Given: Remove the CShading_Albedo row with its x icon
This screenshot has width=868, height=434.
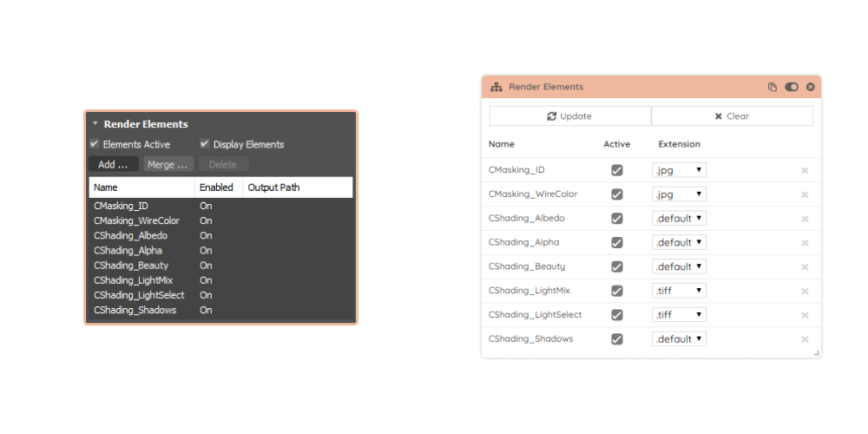Looking at the screenshot, I should (805, 219).
